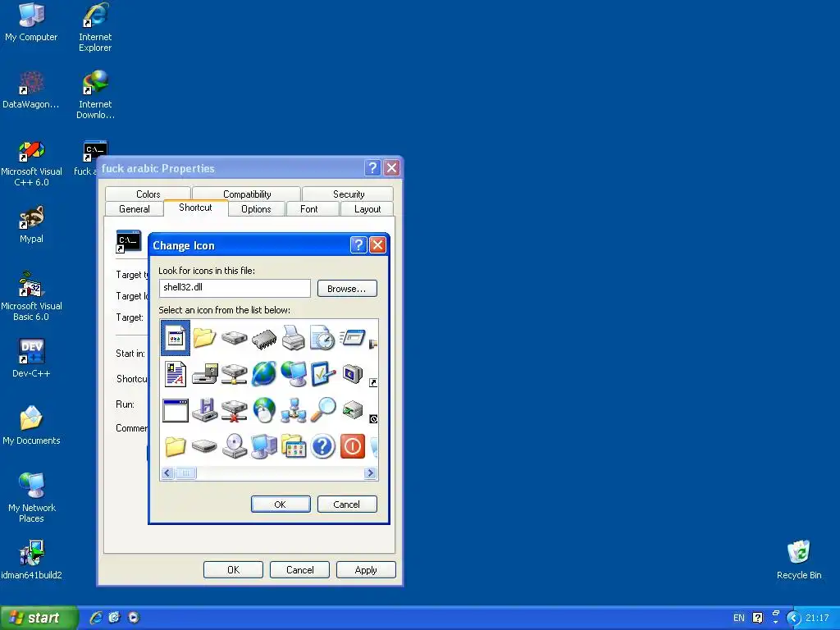The image size is (840, 630).
Task: Click the shell32.dll file name field
Action: [x=235, y=288]
